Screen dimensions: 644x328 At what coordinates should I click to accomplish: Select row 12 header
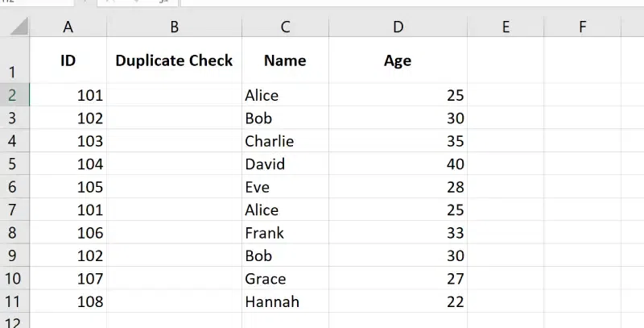click(14, 321)
